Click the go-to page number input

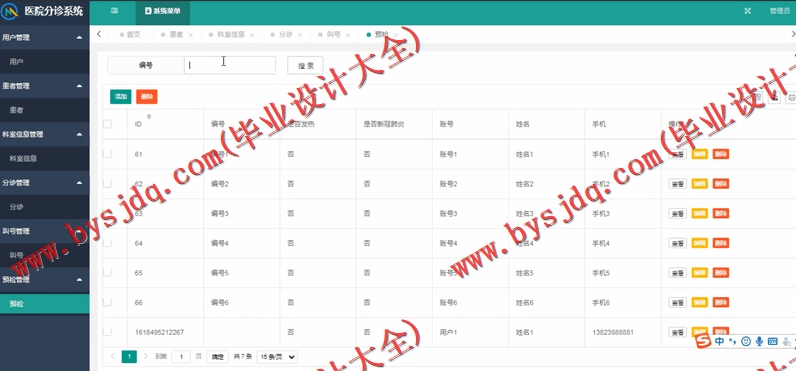pyautogui.click(x=181, y=357)
